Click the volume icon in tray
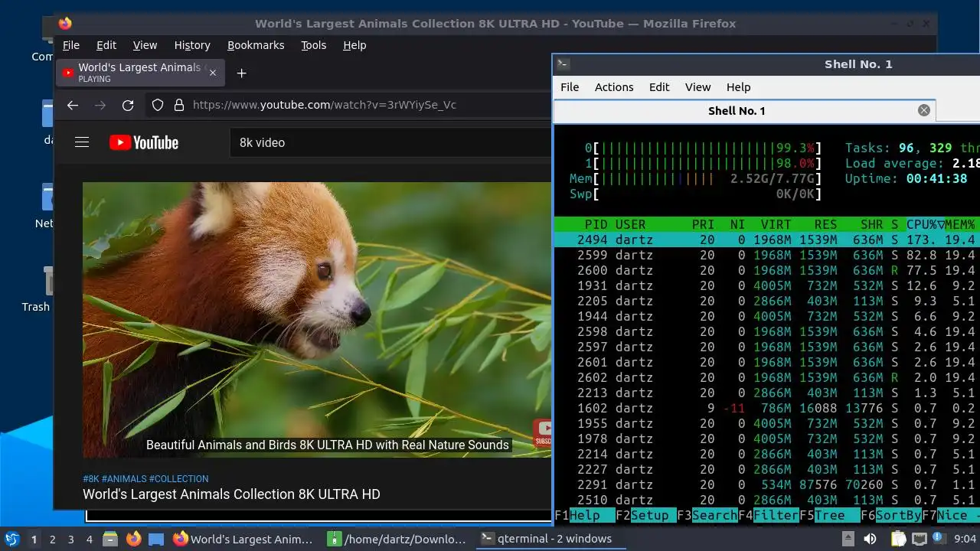The image size is (980, 551). coord(870,539)
